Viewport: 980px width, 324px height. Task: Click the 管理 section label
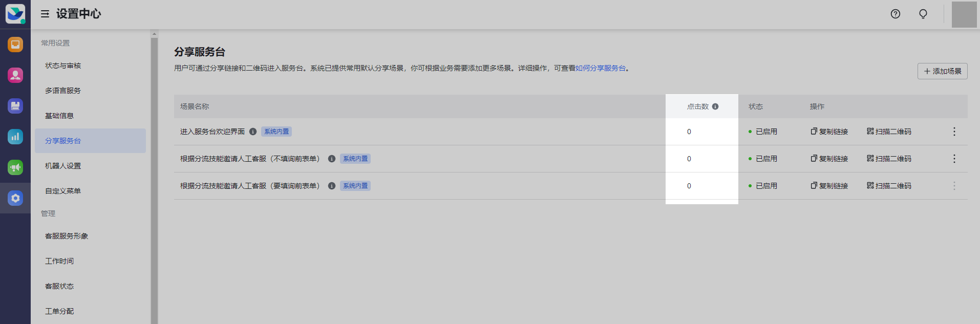(48, 213)
